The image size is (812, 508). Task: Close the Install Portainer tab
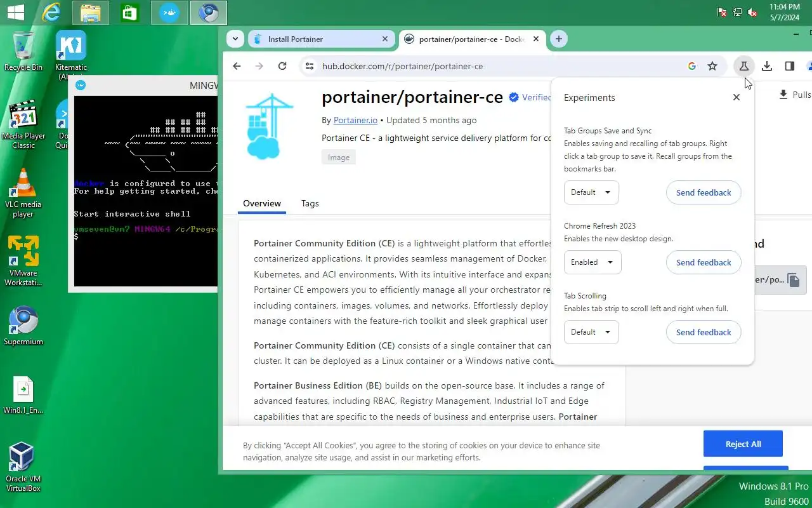pyautogui.click(x=385, y=39)
